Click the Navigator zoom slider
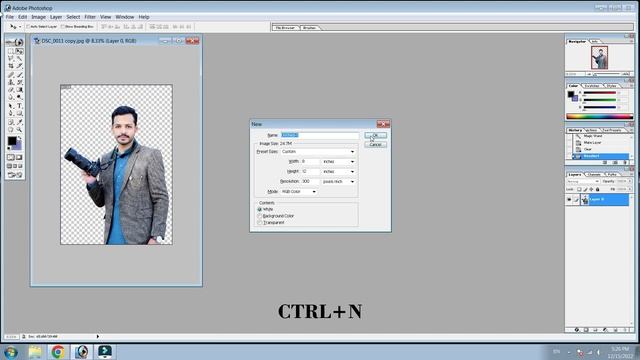Image resolution: width=640 pixels, height=360 pixels. coord(607,74)
